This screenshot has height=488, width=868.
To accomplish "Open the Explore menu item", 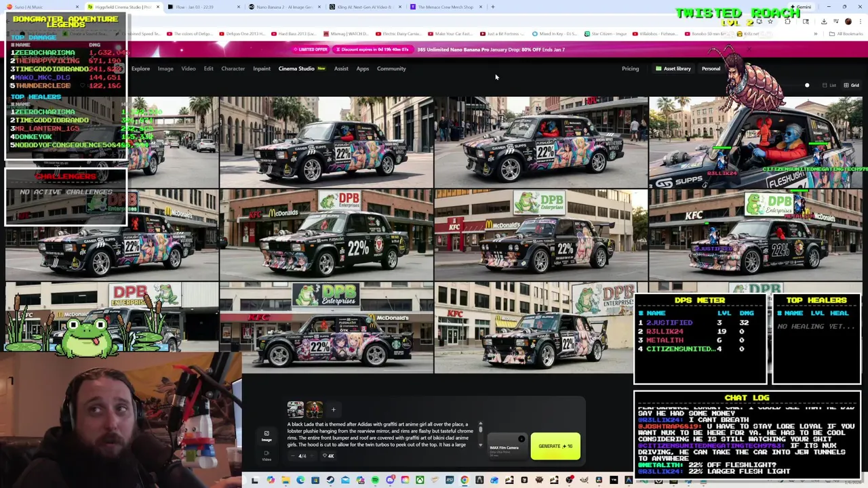I will click(x=140, y=68).
